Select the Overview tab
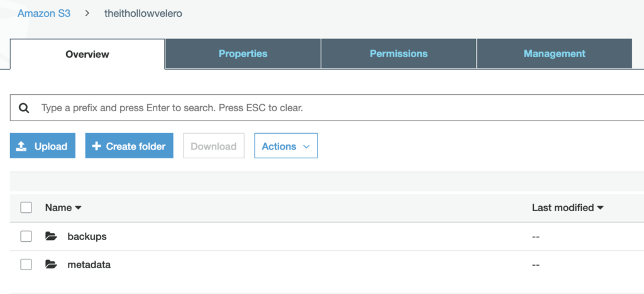 point(87,55)
